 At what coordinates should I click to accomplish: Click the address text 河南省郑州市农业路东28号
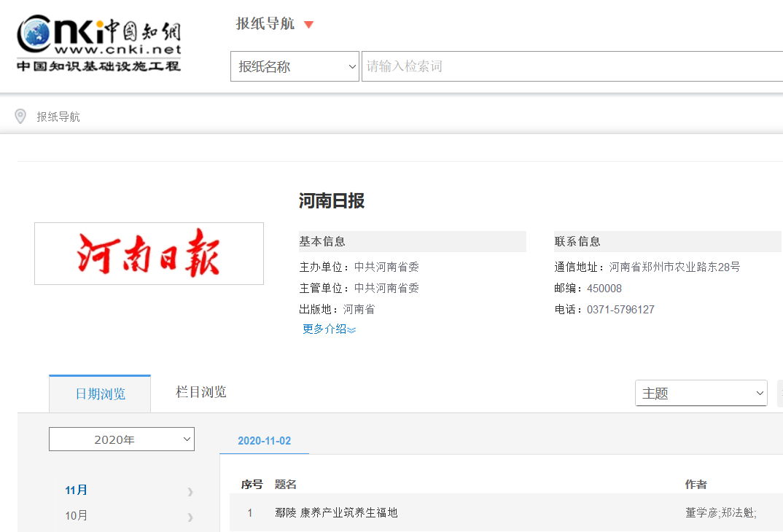(674, 267)
